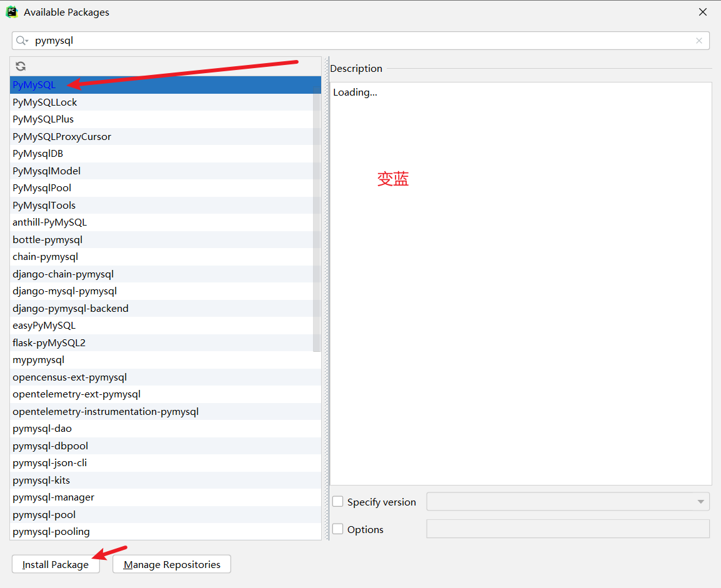Clear the search field with X icon

point(699,41)
